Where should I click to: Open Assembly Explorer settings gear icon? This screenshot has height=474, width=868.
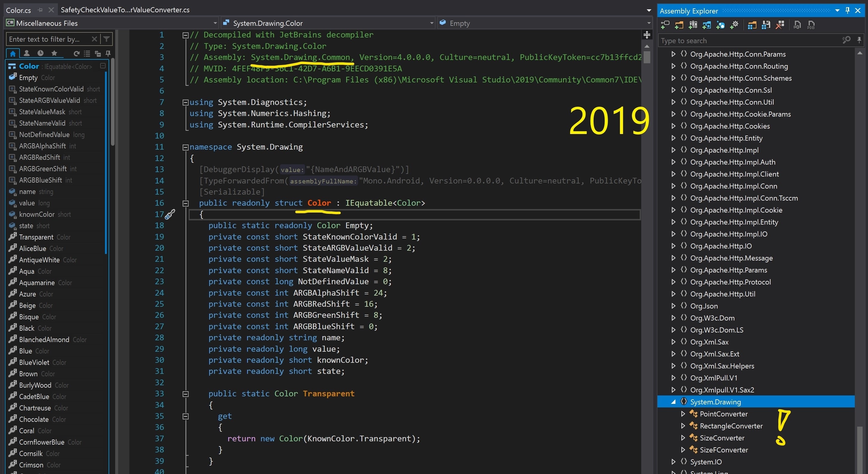(735, 25)
